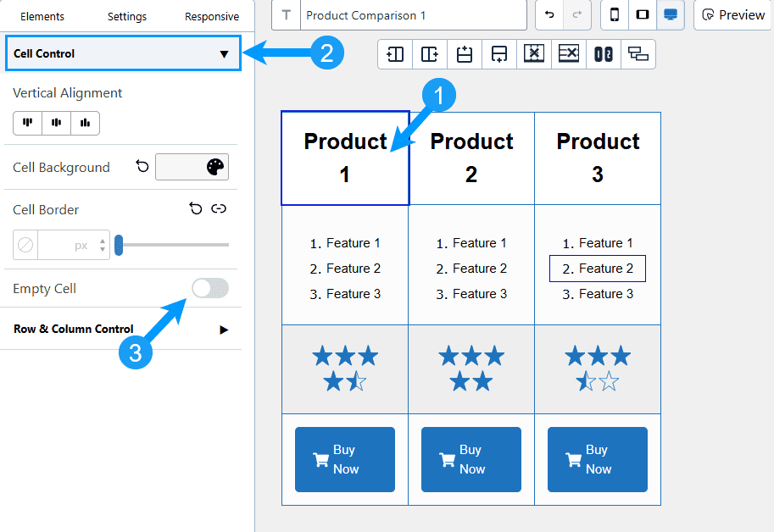Insert a row above using the toolbar
This screenshot has width=774, height=532.
coord(465,54)
